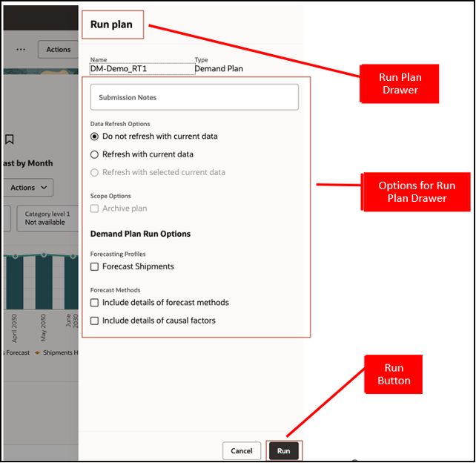The image size is (476, 463).
Task: Check Include details of forecast methods
Action: (x=94, y=303)
